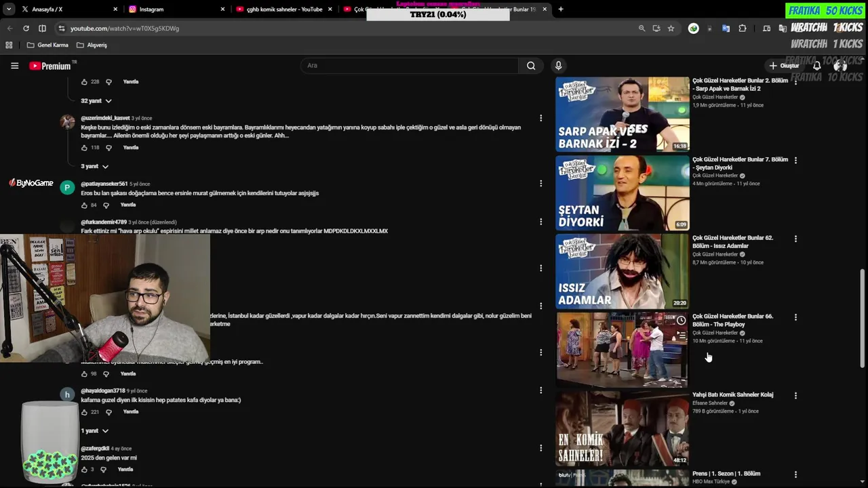Play the Şeytan Diyorki video thumbnail
Viewport: 868px width, 488px height.
pyautogui.click(x=623, y=193)
